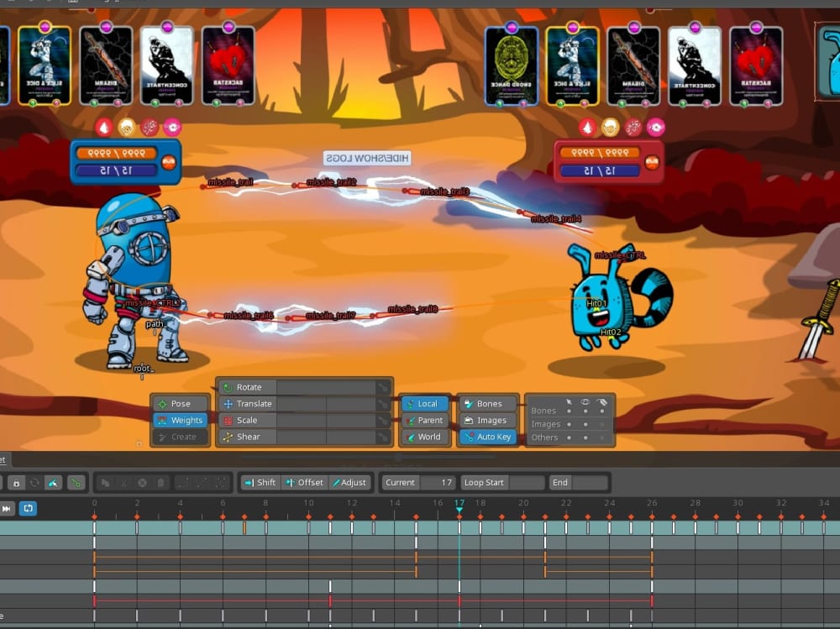Click the Adjust button

349,483
